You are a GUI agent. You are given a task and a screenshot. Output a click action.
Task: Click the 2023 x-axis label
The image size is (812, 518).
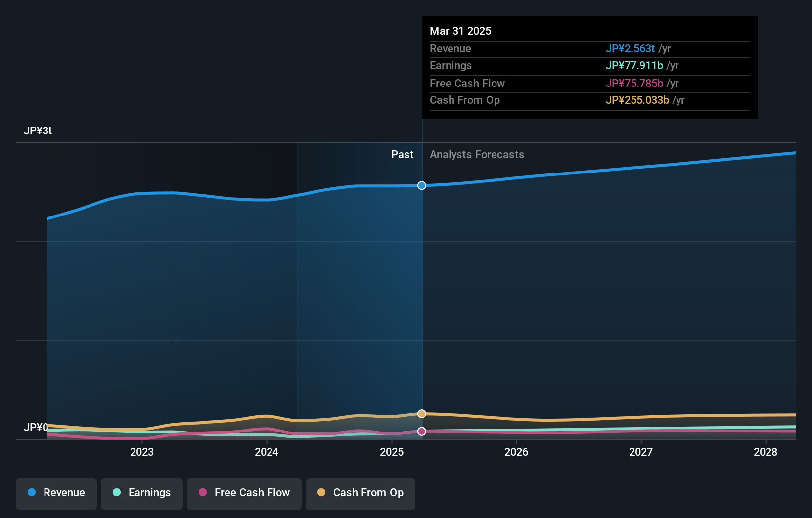click(x=142, y=452)
